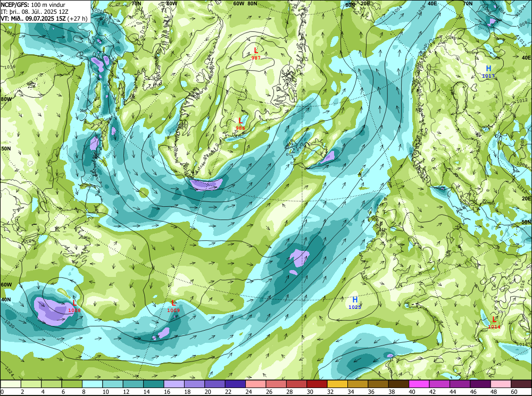Select the legend value "32"

[330, 392]
